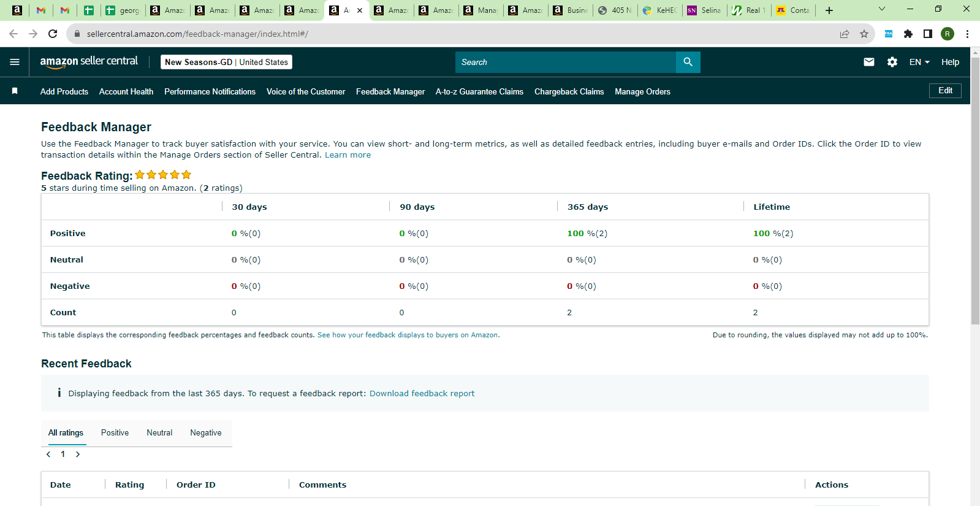The image size is (980, 506).
Task: Open Performance Notifications
Action: click(210, 91)
